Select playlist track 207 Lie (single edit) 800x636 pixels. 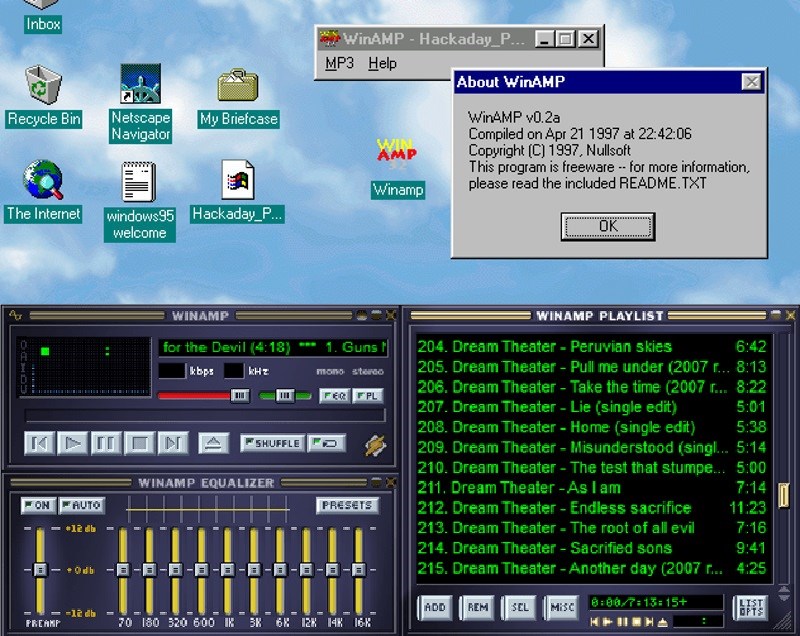[592, 407]
